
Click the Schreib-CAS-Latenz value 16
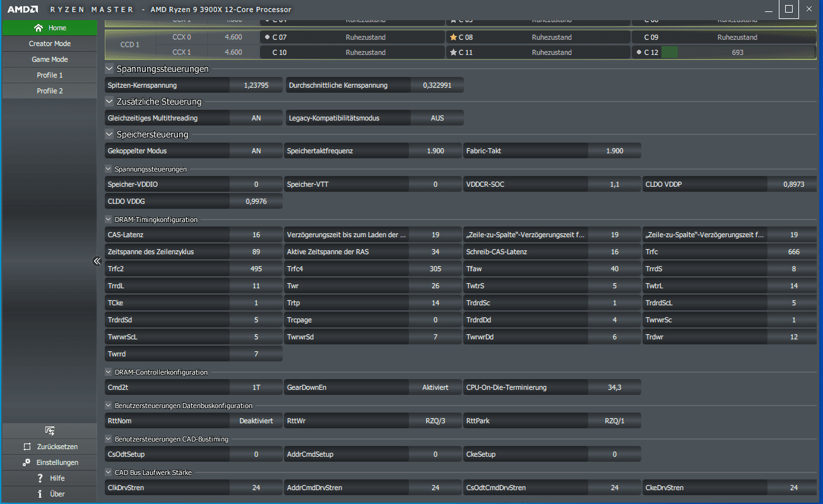pyautogui.click(x=615, y=252)
